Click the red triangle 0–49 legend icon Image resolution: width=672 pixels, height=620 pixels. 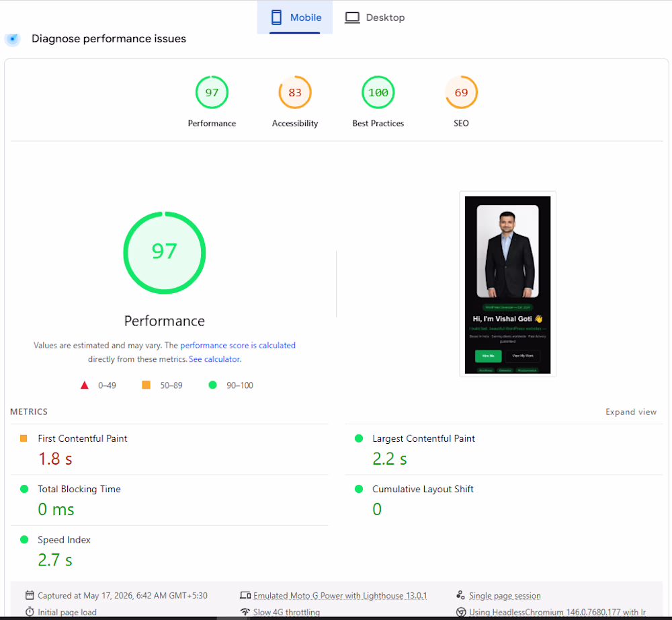point(85,385)
